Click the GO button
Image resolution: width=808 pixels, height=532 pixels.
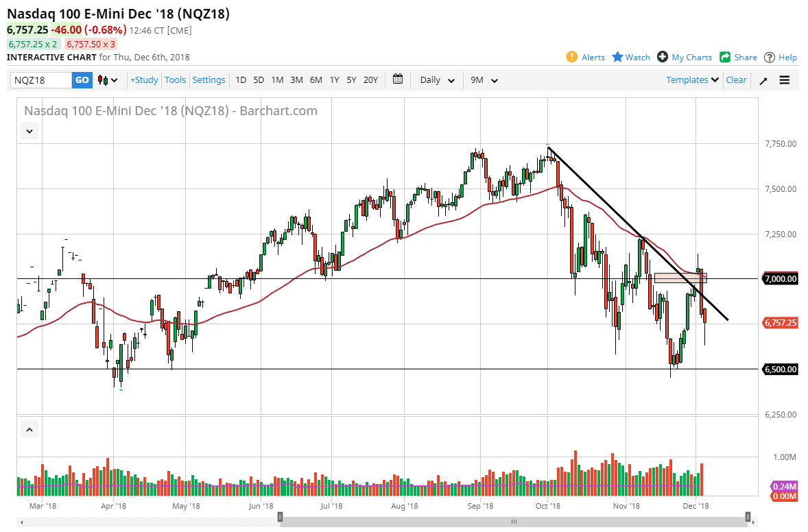82,80
